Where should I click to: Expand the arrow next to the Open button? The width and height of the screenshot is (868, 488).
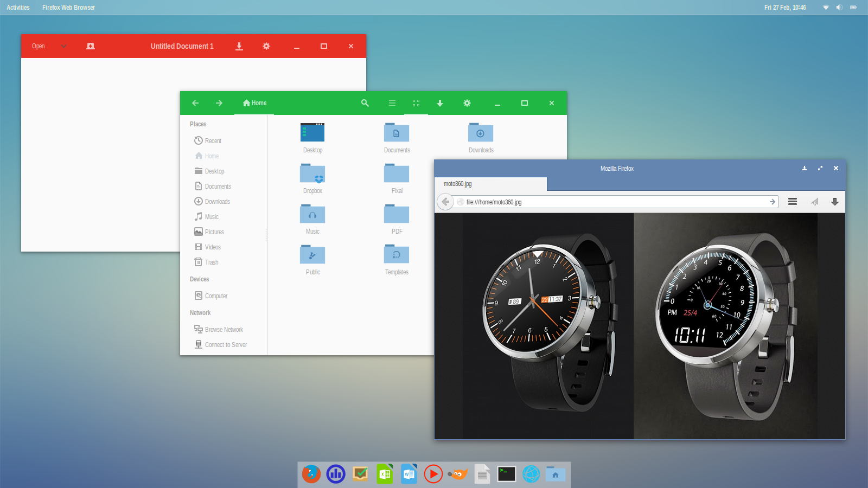coord(64,46)
